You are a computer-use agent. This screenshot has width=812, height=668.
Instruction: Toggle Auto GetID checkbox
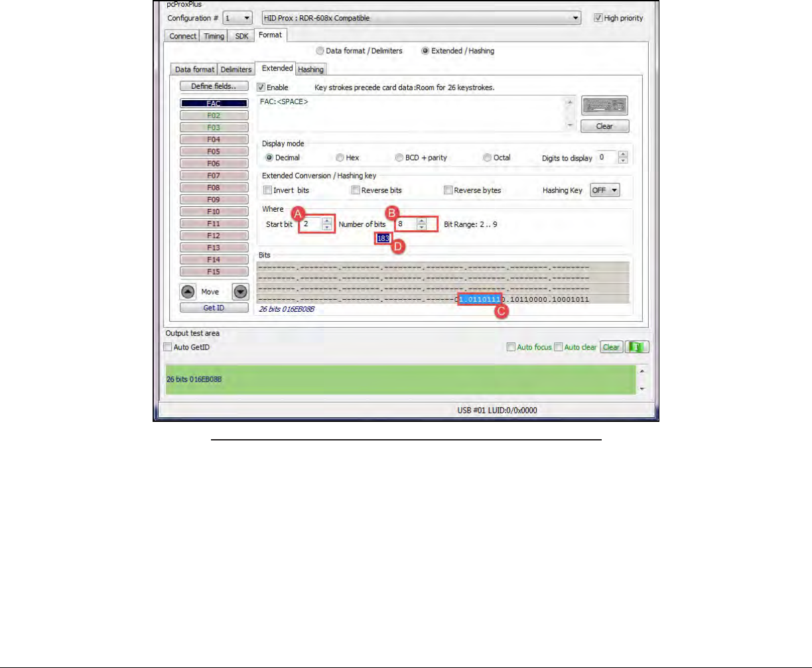coord(167,347)
